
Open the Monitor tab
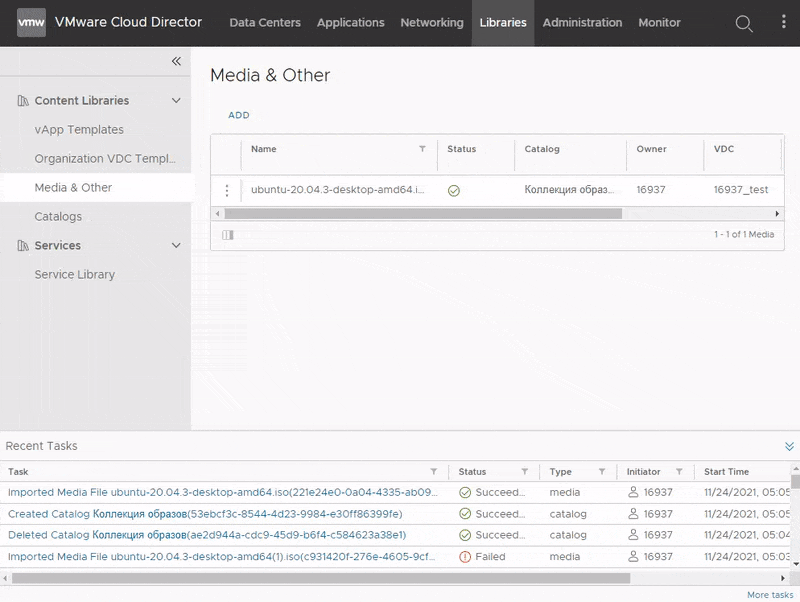[x=659, y=22]
